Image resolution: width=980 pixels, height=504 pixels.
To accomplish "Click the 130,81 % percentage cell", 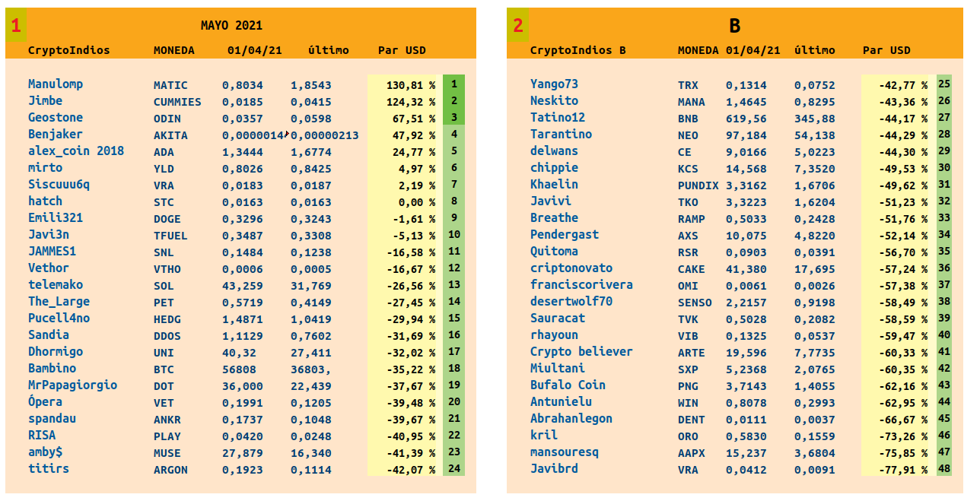I will [402, 85].
